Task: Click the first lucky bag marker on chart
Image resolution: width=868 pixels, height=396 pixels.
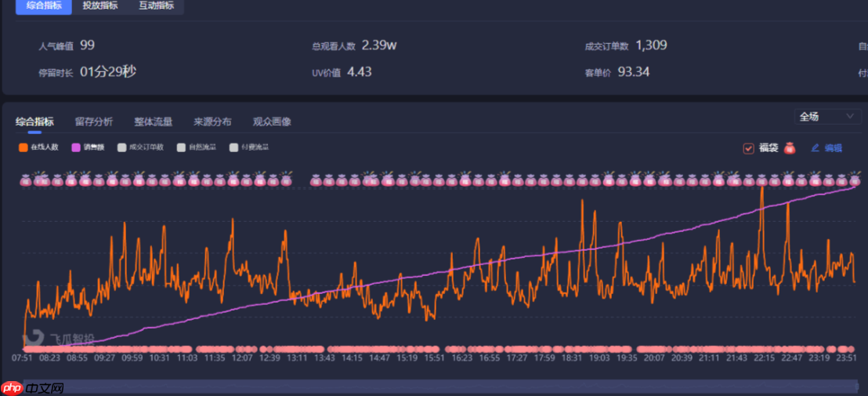Action: click(x=26, y=180)
